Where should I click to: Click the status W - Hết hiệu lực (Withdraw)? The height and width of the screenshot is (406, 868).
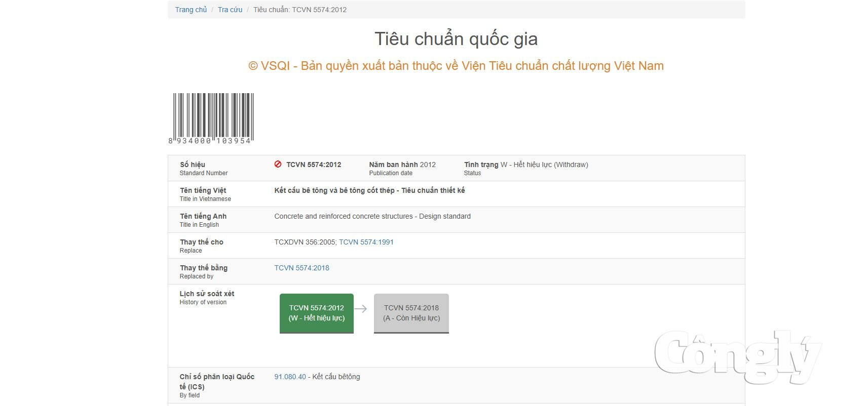544,165
